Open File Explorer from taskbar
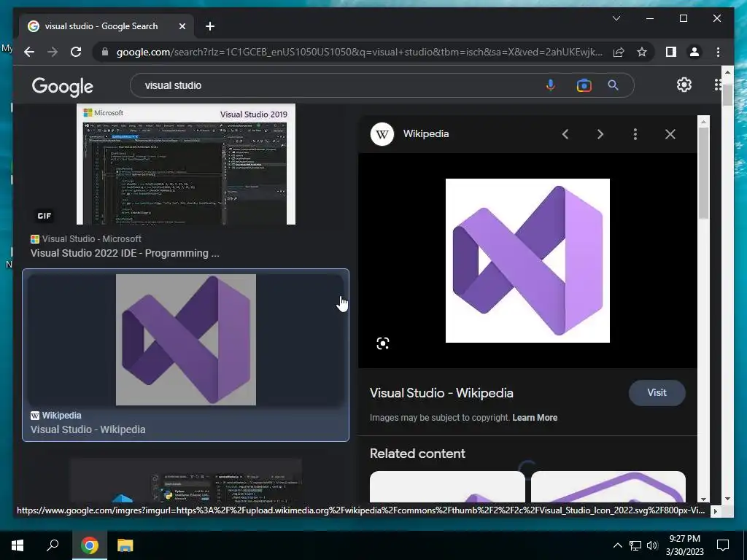Image resolution: width=747 pixels, height=560 pixels. [x=125, y=545]
